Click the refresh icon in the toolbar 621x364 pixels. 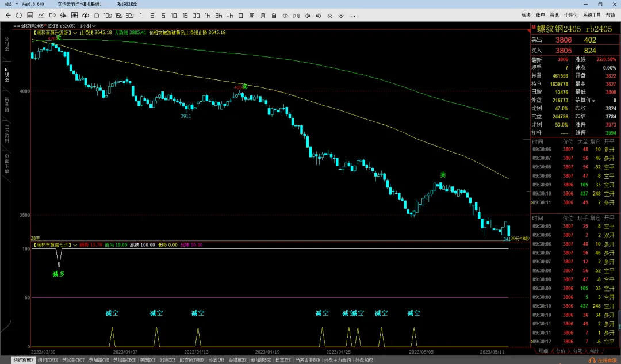(18, 16)
